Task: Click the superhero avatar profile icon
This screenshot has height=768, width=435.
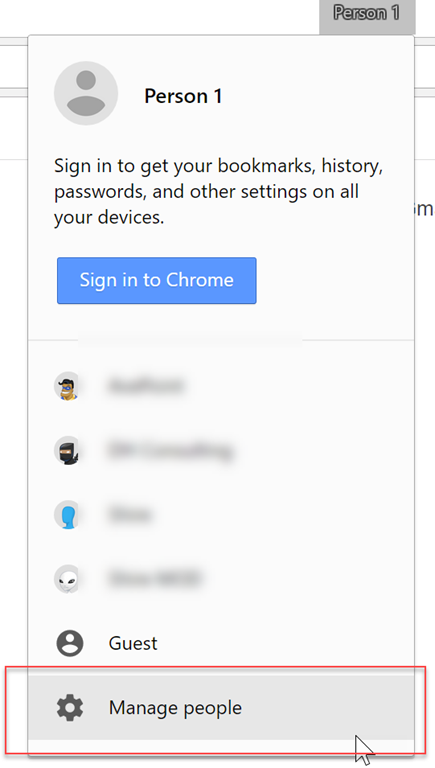Action: pyautogui.click(x=67, y=386)
